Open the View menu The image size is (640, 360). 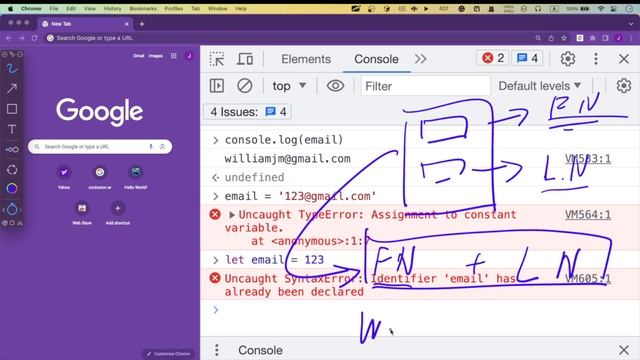click(89, 8)
